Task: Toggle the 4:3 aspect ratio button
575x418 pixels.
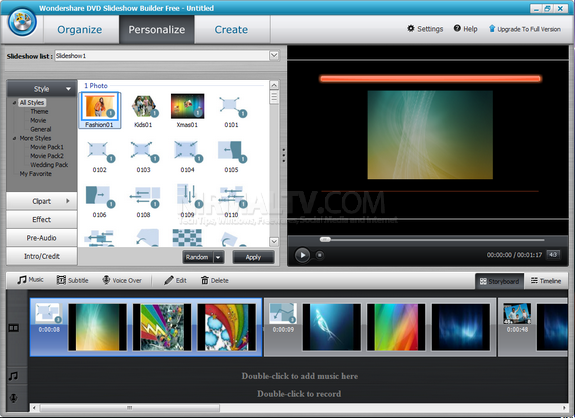Action: coord(553,254)
